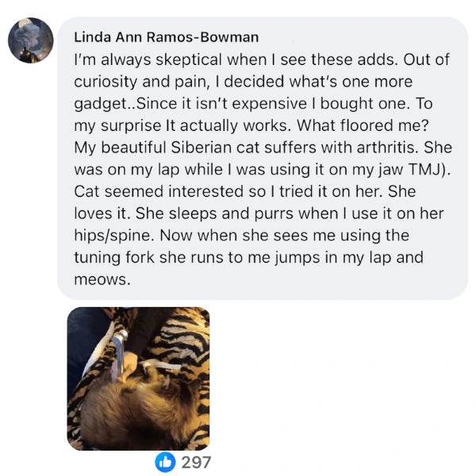The width and height of the screenshot is (476, 476).
Task: Click "TMJ" in the comment text
Action: 424,170
